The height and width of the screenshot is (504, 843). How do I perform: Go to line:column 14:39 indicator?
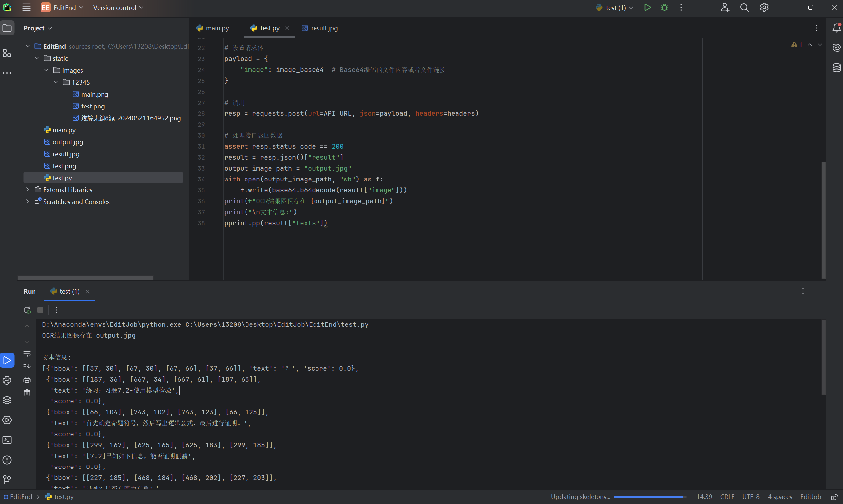[x=704, y=497]
